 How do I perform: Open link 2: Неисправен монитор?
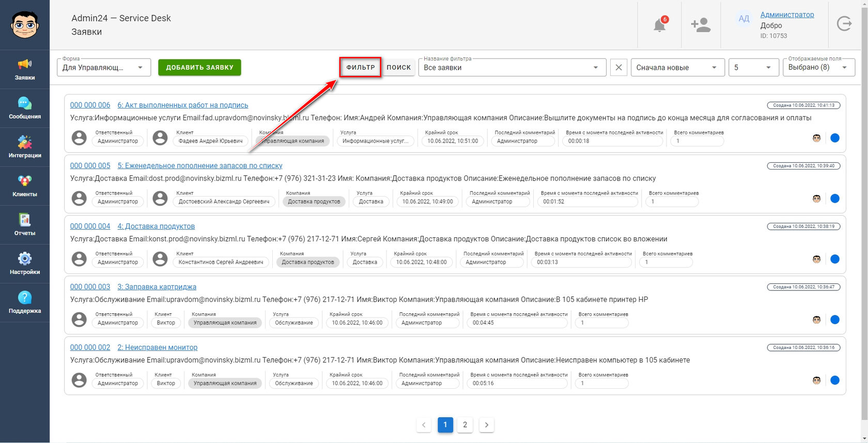pos(158,347)
